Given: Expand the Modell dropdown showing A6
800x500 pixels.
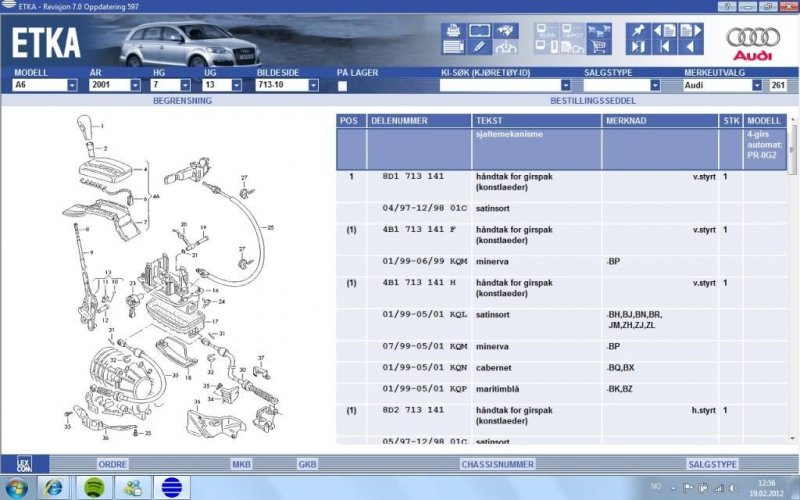Looking at the screenshot, I should 72,86.
